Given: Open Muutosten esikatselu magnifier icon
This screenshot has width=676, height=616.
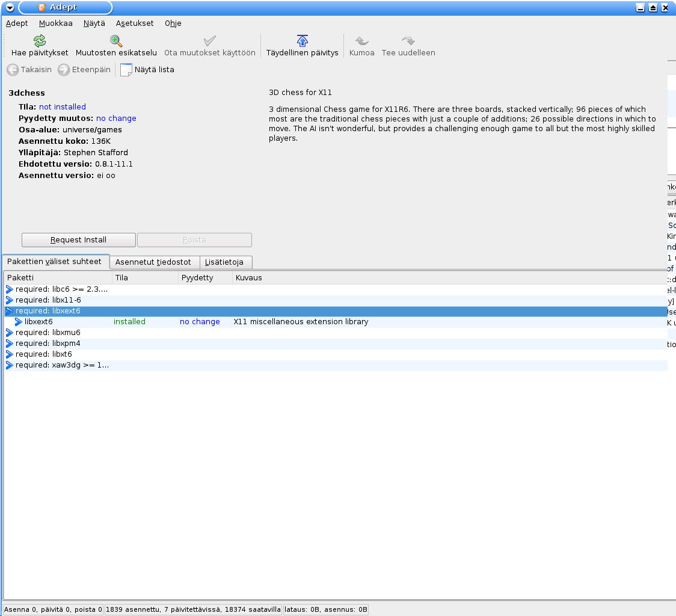Looking at the screenshot, I should (116, 41).
